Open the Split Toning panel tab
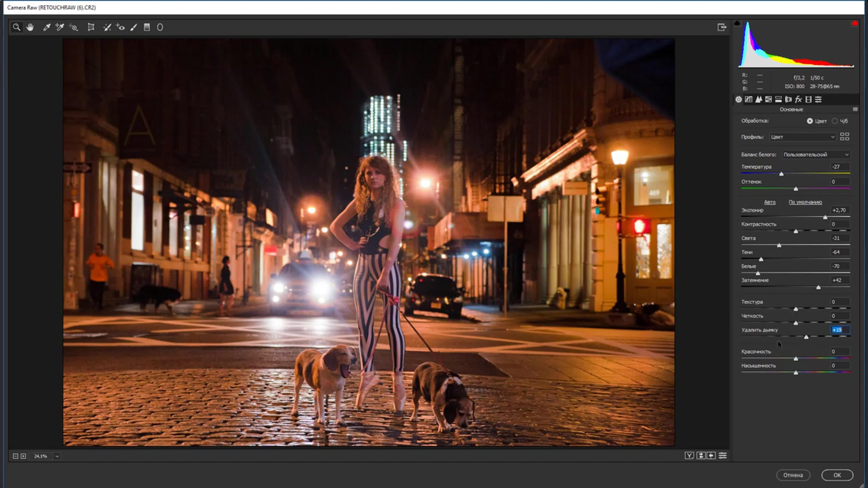Viewport: 868px width, 488px height. point(778,99)
